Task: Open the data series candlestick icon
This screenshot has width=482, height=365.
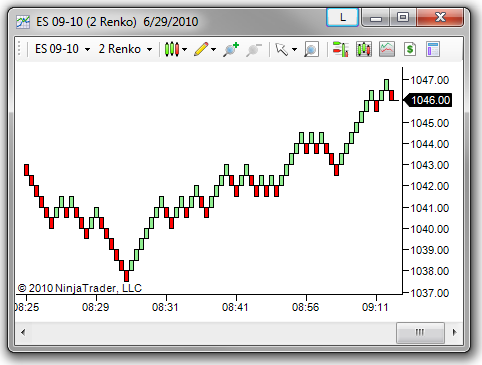Action: (364, 49)
